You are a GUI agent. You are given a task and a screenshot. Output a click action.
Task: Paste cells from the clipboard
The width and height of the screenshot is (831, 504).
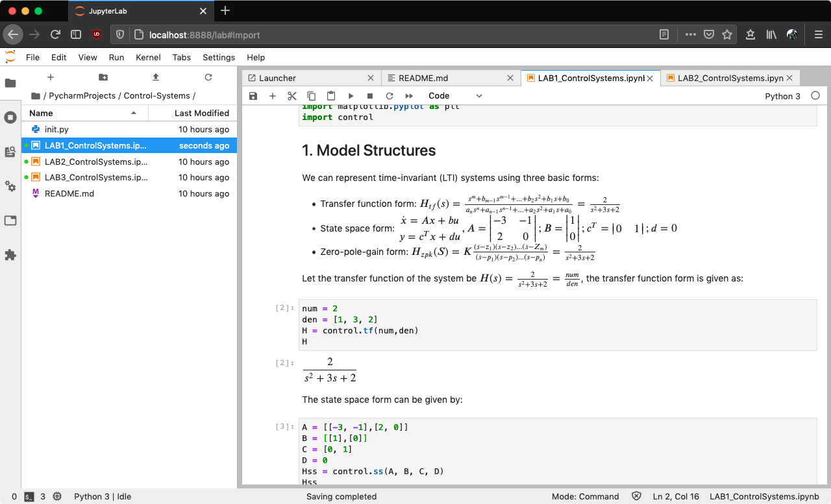pos(330,95)
